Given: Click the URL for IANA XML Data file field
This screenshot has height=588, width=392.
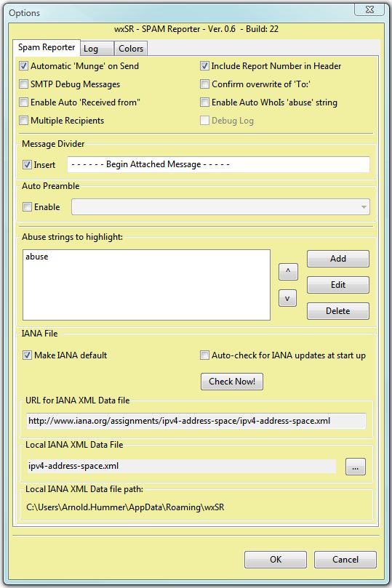Looking at the screenshot, I should 196,421.
